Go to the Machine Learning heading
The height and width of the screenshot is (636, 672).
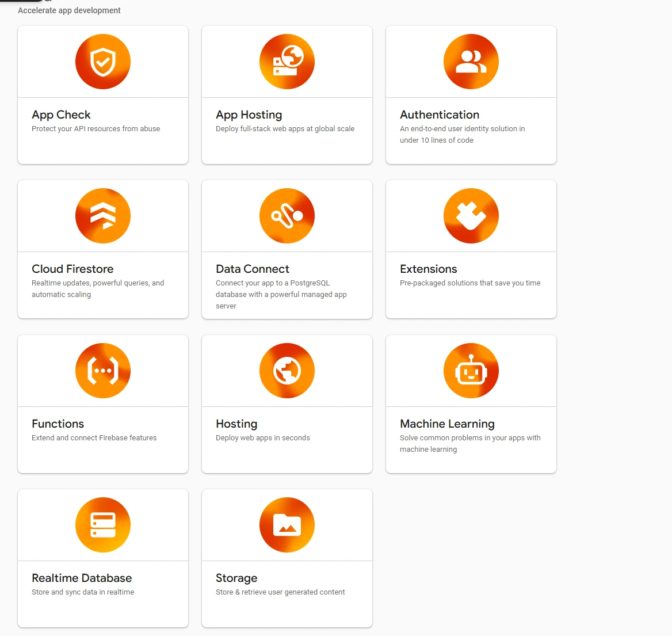[448, 424]
